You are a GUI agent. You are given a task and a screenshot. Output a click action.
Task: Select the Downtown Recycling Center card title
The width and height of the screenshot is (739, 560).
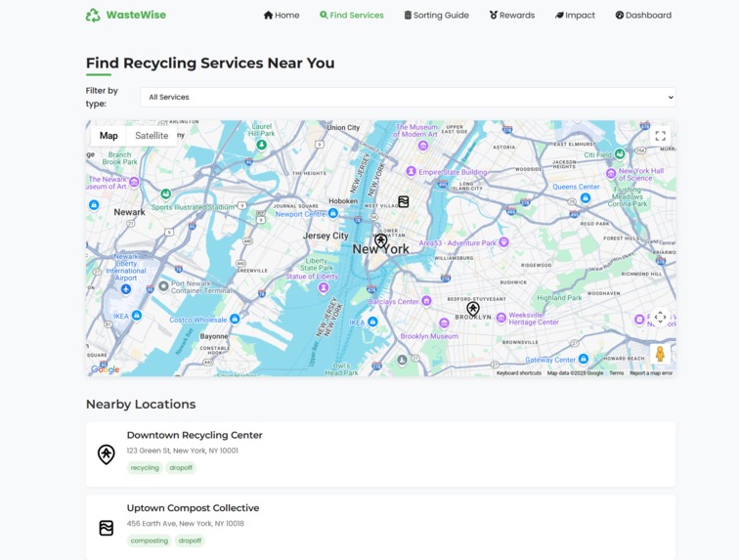click(195, 435)
